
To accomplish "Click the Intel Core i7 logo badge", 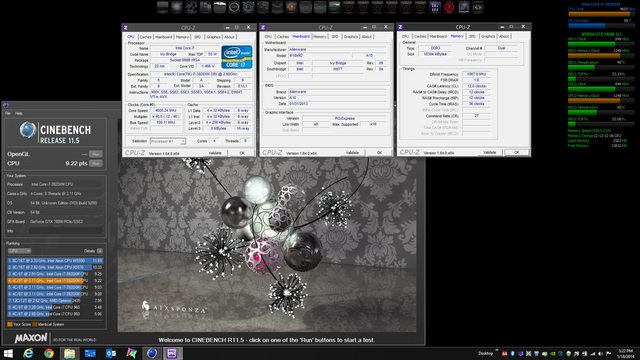I will coord(237,57).
